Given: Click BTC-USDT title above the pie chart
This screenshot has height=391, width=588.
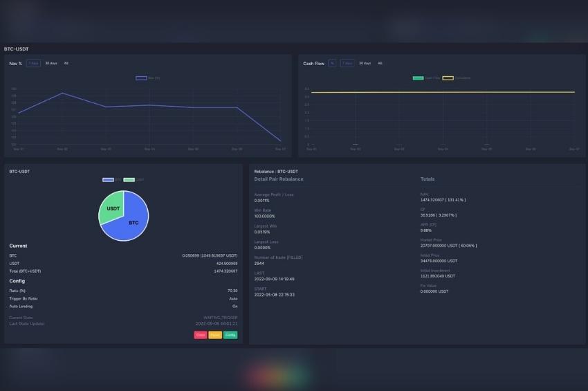Looking at the screenshot, I should [19, 172].
